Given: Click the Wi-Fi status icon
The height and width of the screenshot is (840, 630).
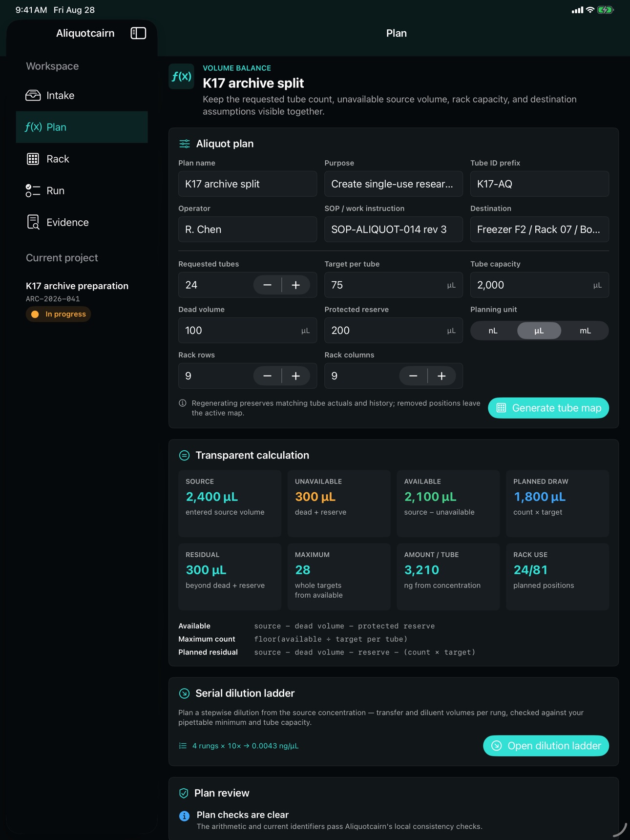Looking at the screenshot, I should pyautogui.click(x=590, y=10).
